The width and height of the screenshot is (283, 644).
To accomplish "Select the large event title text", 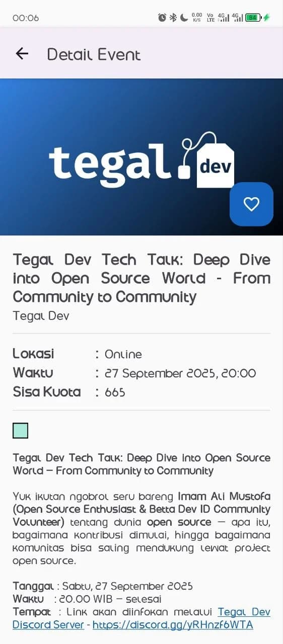I will 141,278.
